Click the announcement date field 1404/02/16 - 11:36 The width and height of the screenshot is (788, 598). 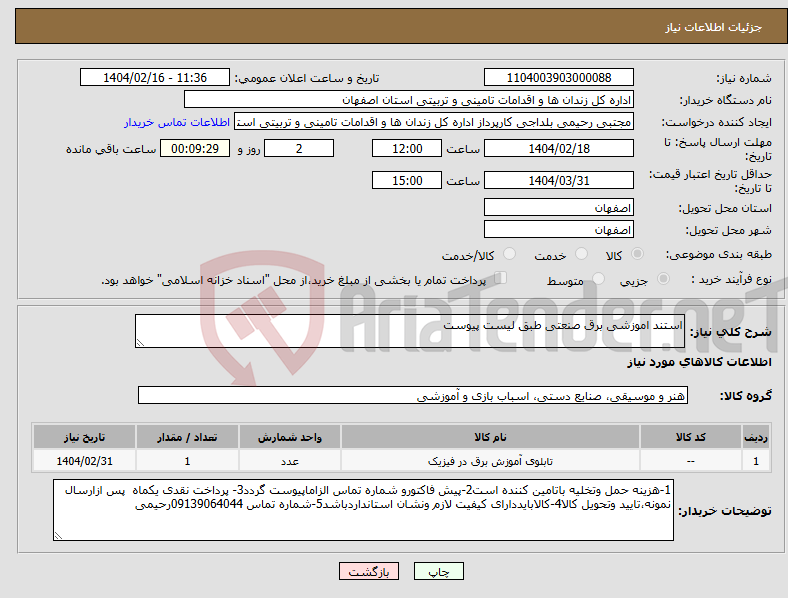155,77
